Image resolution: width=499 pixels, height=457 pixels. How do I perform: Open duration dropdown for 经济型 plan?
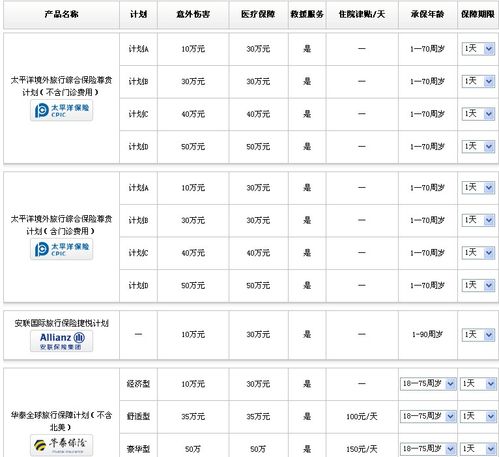(478, 384)
